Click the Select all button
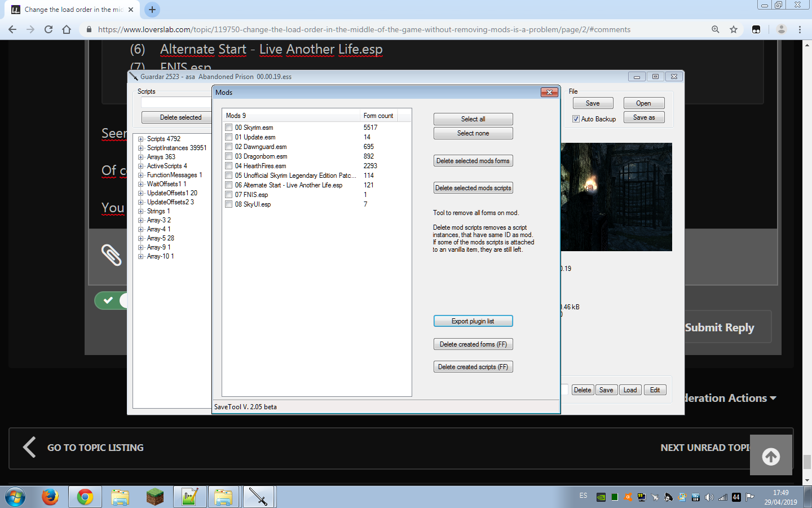 pos(473,119)
